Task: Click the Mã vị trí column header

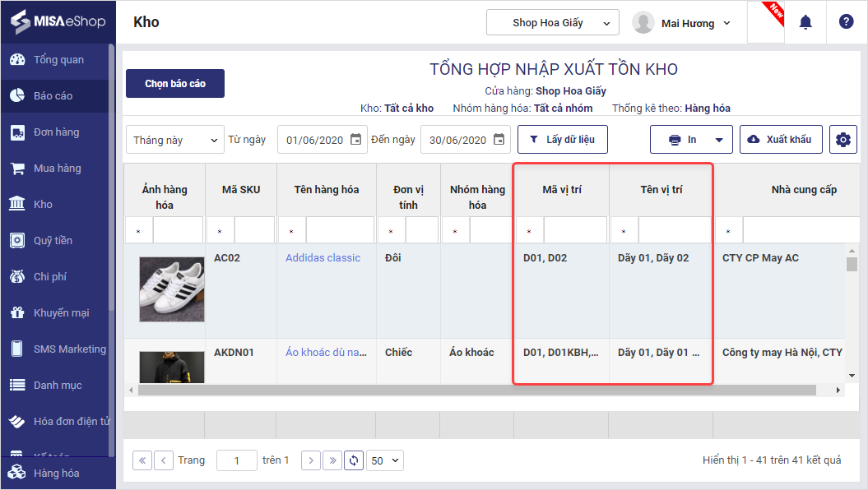Action: (561, 190)
